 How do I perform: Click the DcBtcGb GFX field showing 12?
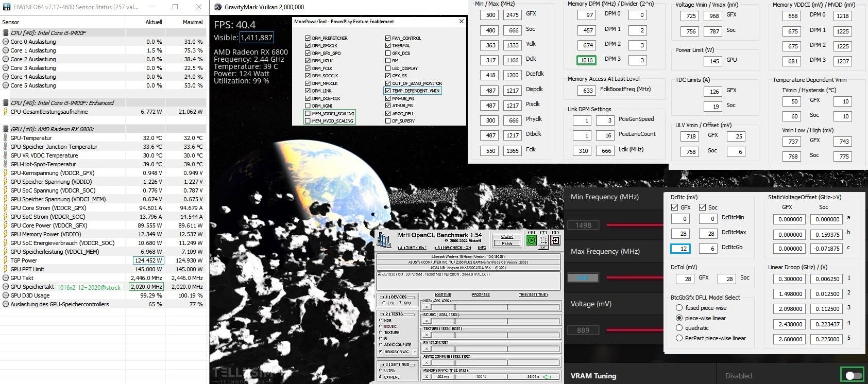[680, 248]
